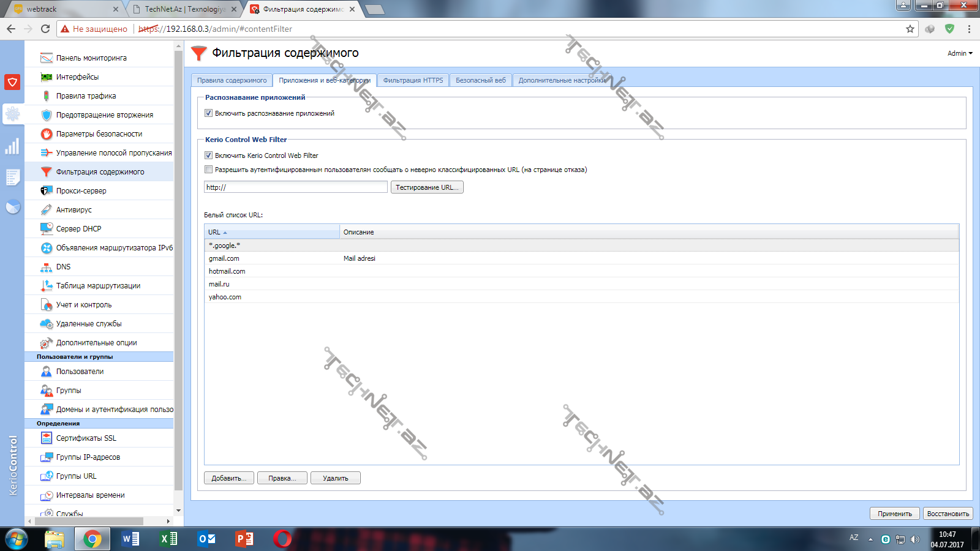Open Bandwidth Management sidebar icon
980x551 pixels.
(47, 153)
